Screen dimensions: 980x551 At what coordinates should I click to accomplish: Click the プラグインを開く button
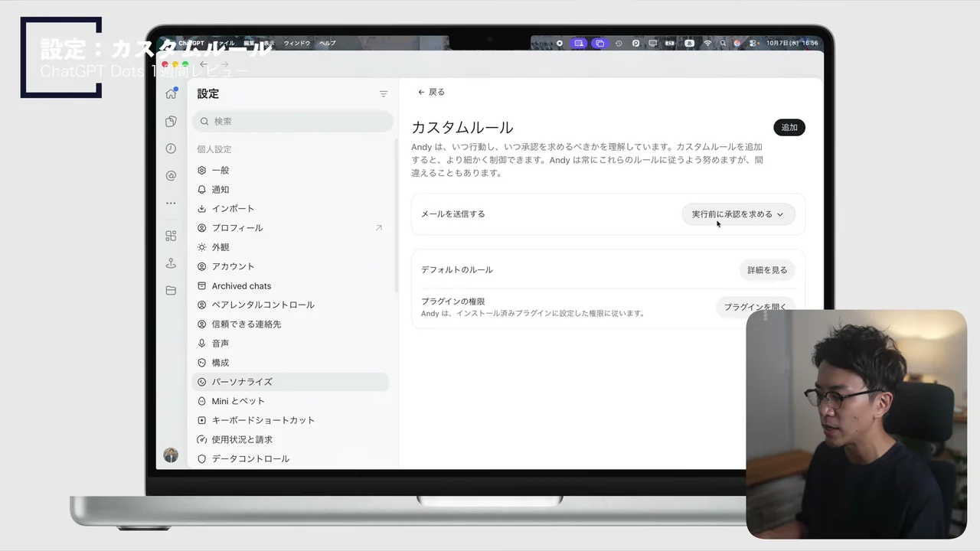[755, 307]
